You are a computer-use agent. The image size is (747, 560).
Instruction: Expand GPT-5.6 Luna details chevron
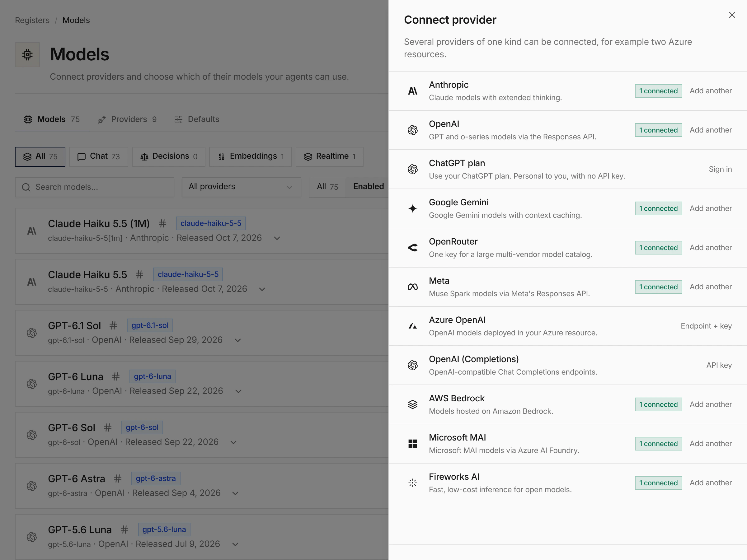(236, 544)
